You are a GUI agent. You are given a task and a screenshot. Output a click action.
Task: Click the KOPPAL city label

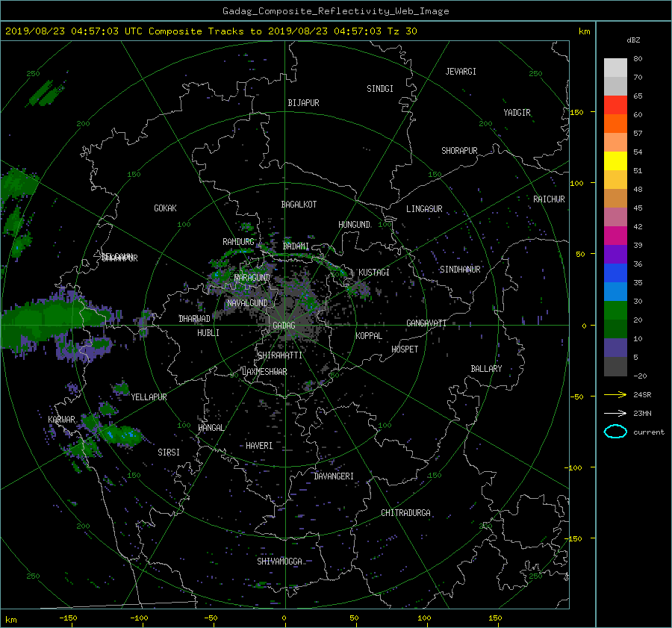coord(369,336)
